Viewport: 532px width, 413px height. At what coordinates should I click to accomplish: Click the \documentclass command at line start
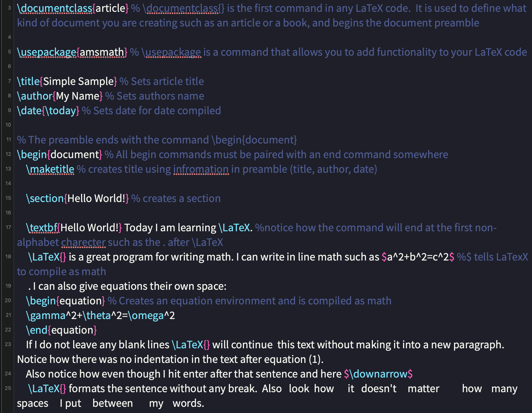55,8
